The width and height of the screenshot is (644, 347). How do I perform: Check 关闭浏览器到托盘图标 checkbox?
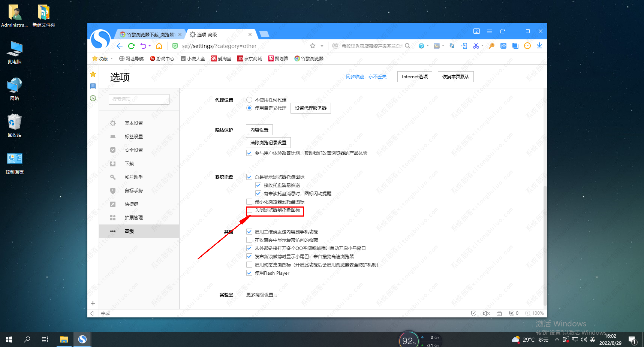tap(250, 211)
